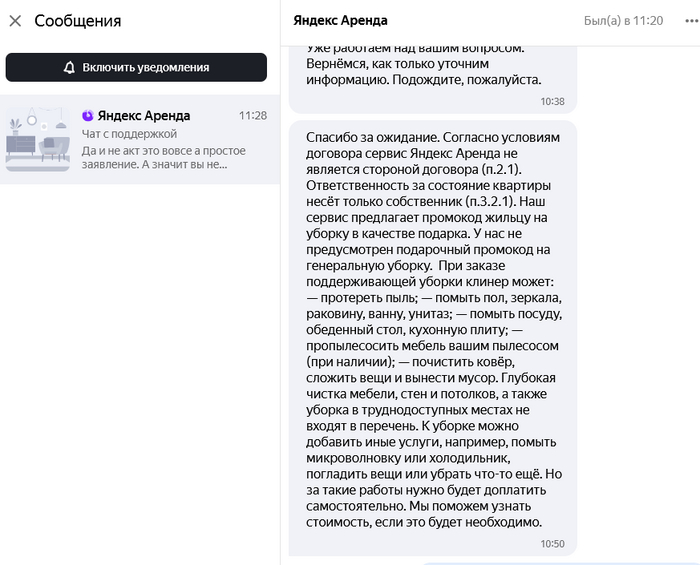Click the Яндекс Аренда title in the chat header
The height and width of the screenshot is (565, 700).
point(340,21)
